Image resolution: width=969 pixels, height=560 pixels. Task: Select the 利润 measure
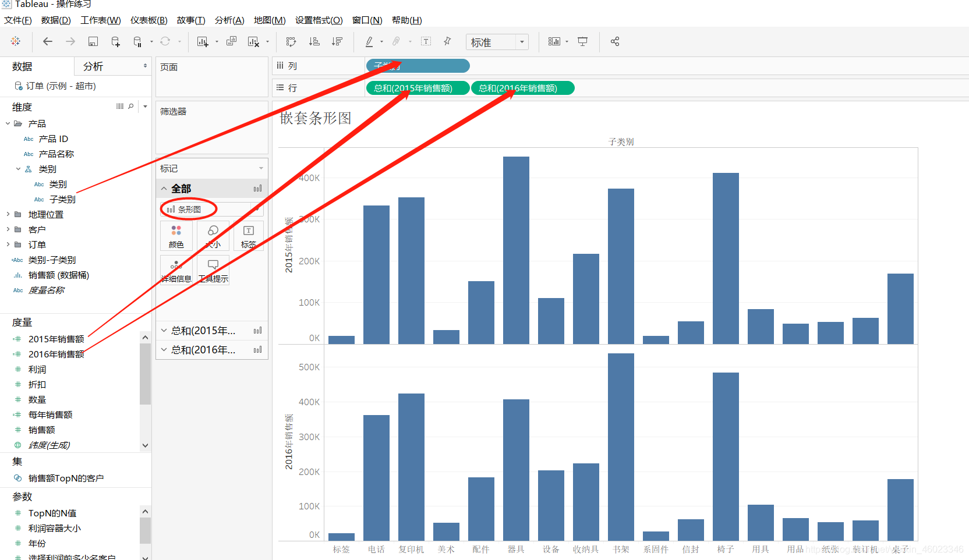pos(37,369)
